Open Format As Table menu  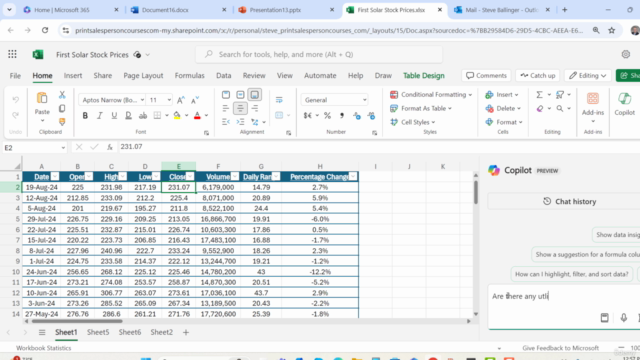[x=421, y=109]
